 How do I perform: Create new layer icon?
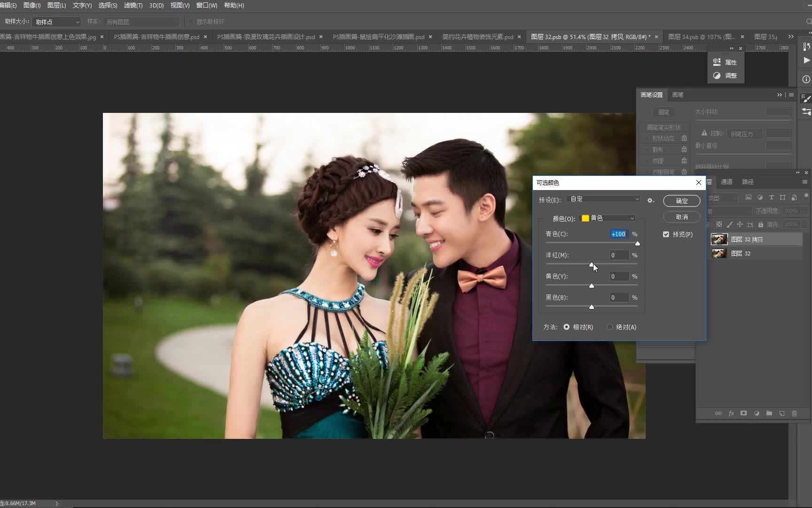point(782,413)
